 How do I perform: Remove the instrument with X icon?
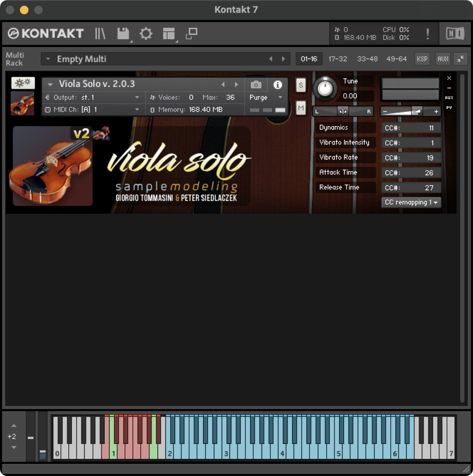[449, 78]
